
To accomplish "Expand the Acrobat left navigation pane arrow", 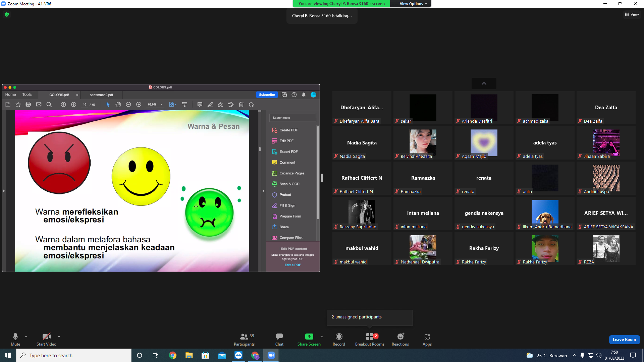I will coord(4,191).
